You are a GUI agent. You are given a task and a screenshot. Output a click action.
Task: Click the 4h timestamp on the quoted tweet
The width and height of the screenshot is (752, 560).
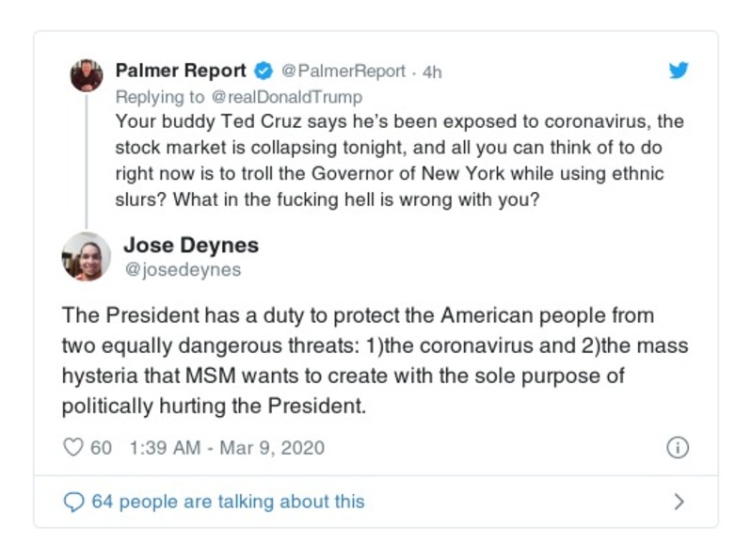[x=432, y=72]
